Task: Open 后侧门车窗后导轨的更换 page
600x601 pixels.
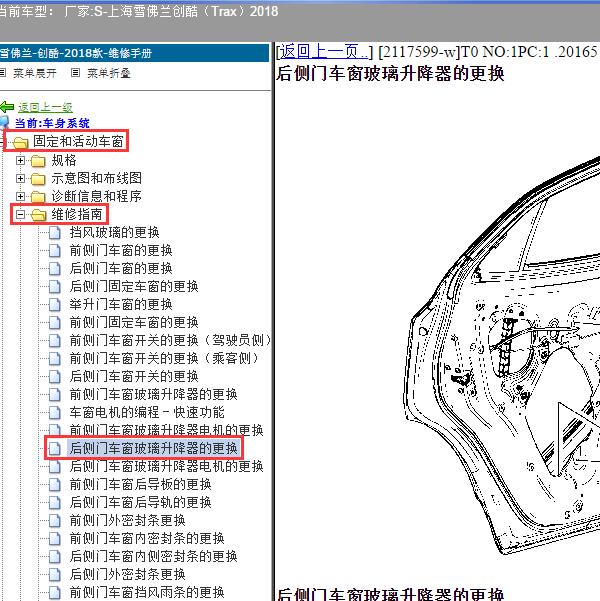Action: point(140,502)
